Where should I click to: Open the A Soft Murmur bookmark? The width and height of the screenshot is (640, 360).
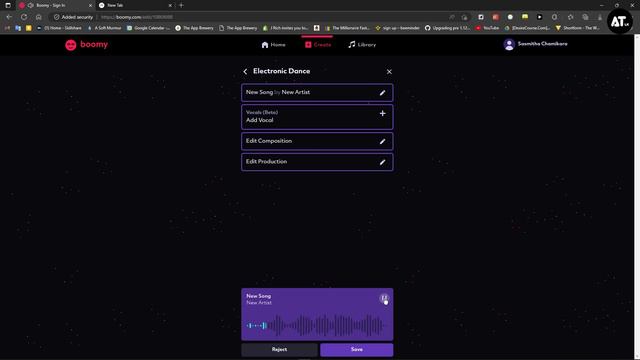(x=105, y=28)
